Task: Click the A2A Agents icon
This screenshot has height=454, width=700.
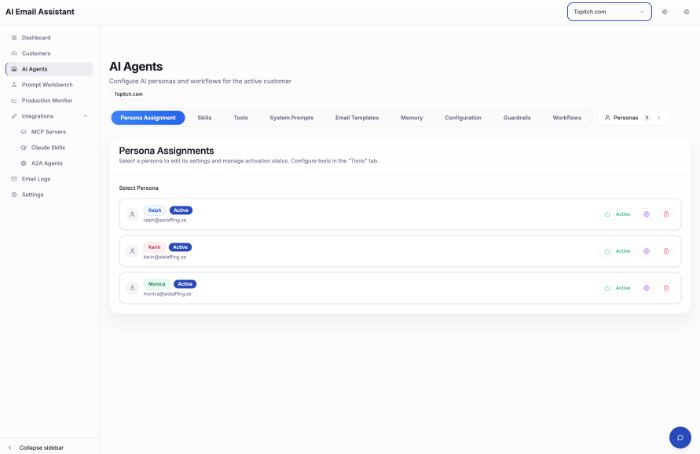Action: [x=24, y=163]
